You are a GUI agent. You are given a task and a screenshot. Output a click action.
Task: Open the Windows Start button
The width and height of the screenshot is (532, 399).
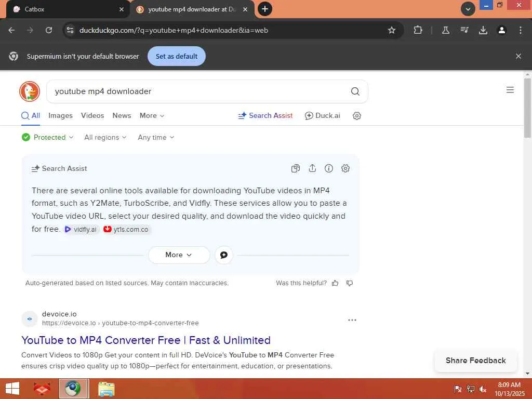12,389
